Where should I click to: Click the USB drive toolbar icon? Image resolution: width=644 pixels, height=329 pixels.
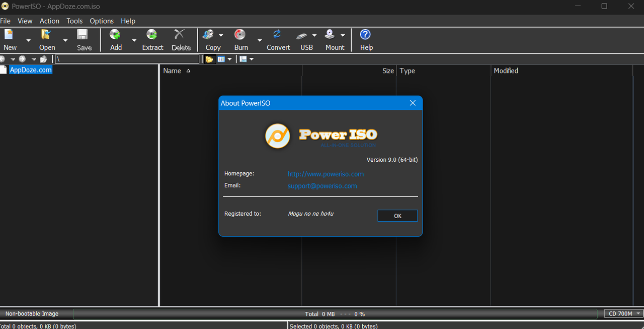click(302, 35)
